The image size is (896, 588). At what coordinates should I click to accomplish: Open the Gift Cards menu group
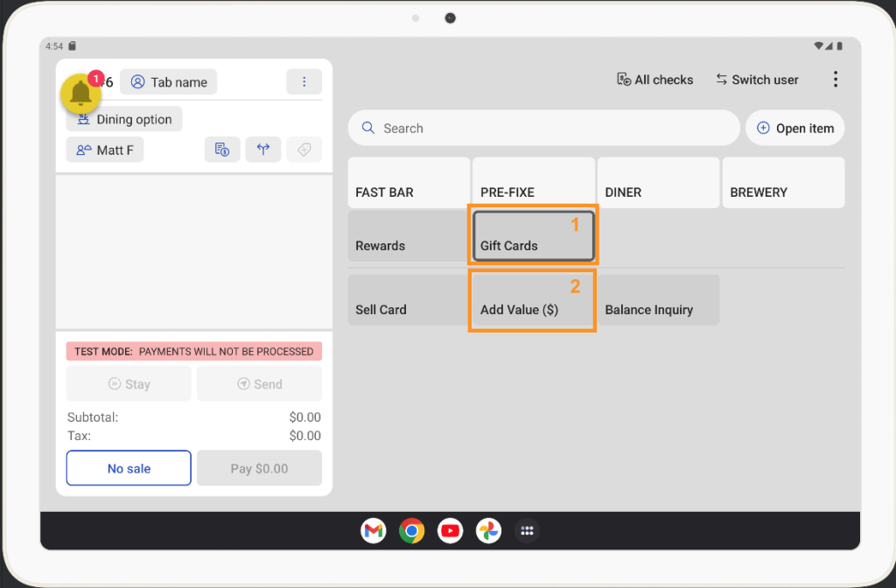pyautogui.click(x=534, y=236)
